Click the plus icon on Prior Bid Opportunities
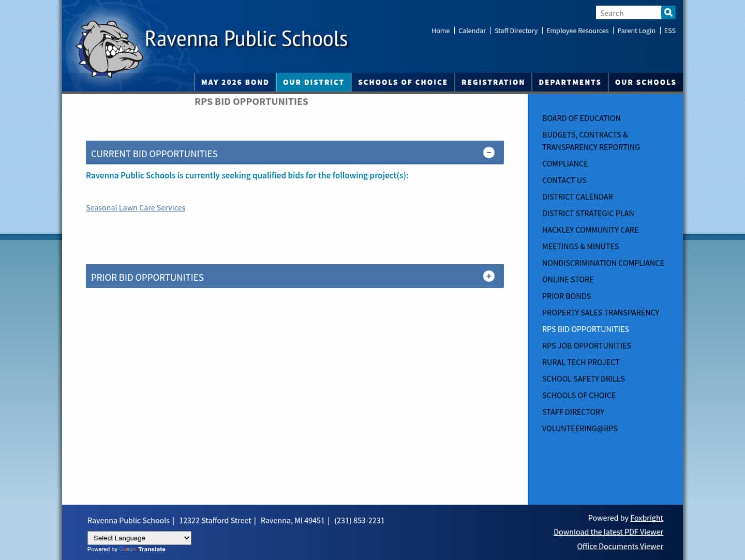Viewport: 745px width, 560px height. (488, 276)
